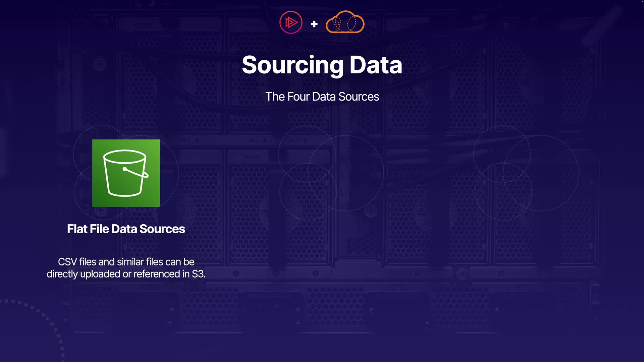Click the white plus sign between logos
Viewport: 644px width, 362px height.
coord(314,24)
